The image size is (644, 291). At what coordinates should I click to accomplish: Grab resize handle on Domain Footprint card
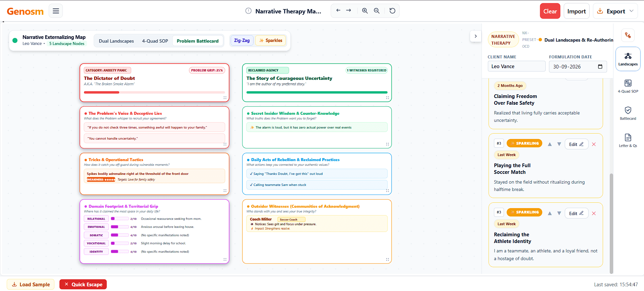pos(225,259)
